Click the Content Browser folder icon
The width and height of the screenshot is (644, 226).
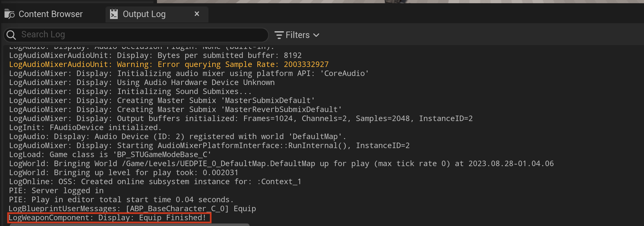[x=9, y=14]
